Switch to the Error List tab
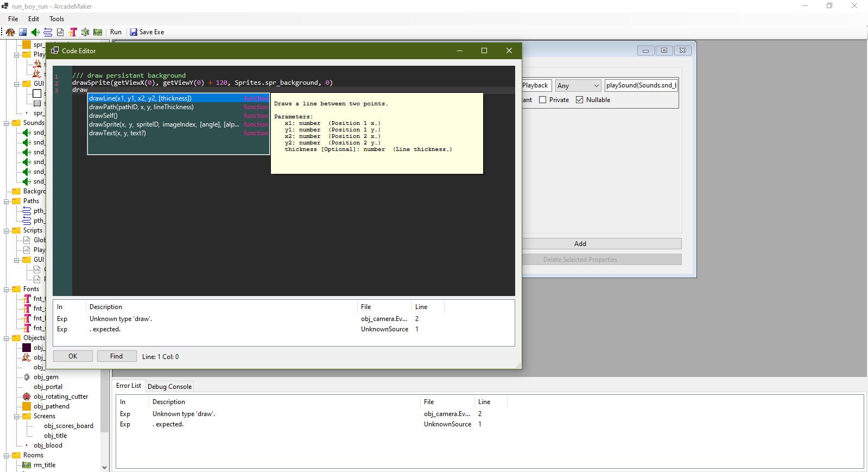 click(x=129, y=386)
